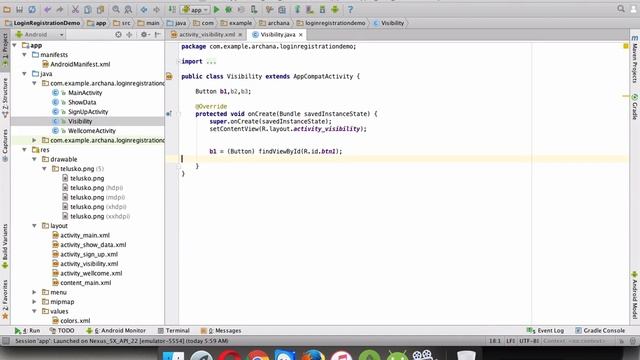This screenshot has height=360, width=640.
Task: Open the Messages tool window
Action: click(221, 331)
